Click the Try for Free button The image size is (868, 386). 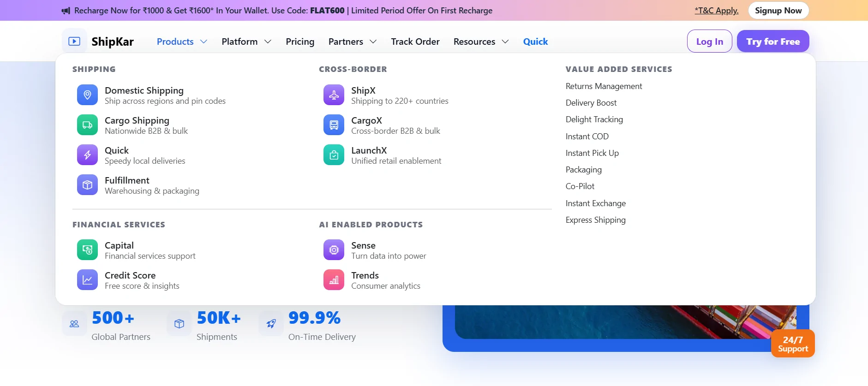[x=773, y=42]
